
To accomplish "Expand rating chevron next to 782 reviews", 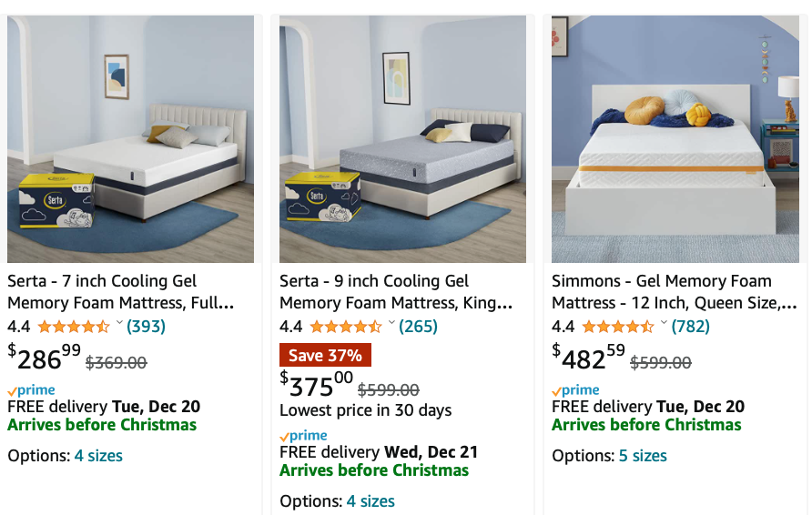I will (664, 322).
